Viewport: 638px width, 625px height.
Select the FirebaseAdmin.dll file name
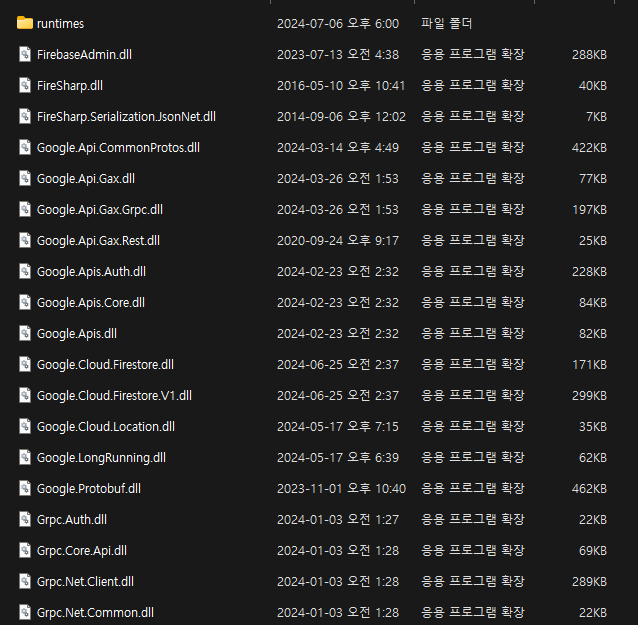coord(84,55)
